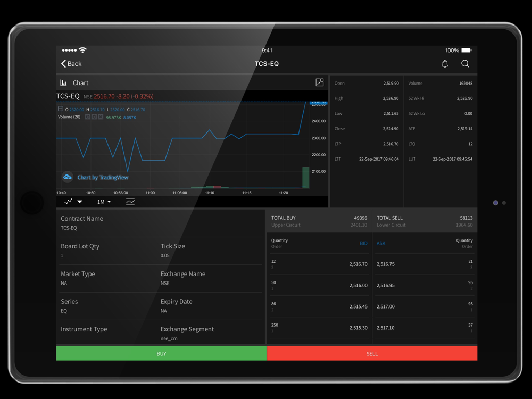The width and height of the screenshot is (532, 399).
Task: Click the LUT timestamp 22-Sep-2017 09:45:54
Action: point(452,159)
